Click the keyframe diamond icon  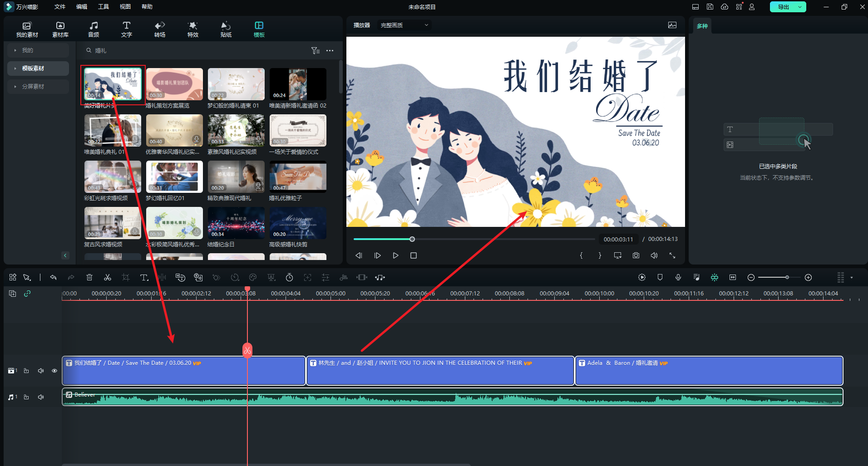pyautogui.click(x=217, y=277)
